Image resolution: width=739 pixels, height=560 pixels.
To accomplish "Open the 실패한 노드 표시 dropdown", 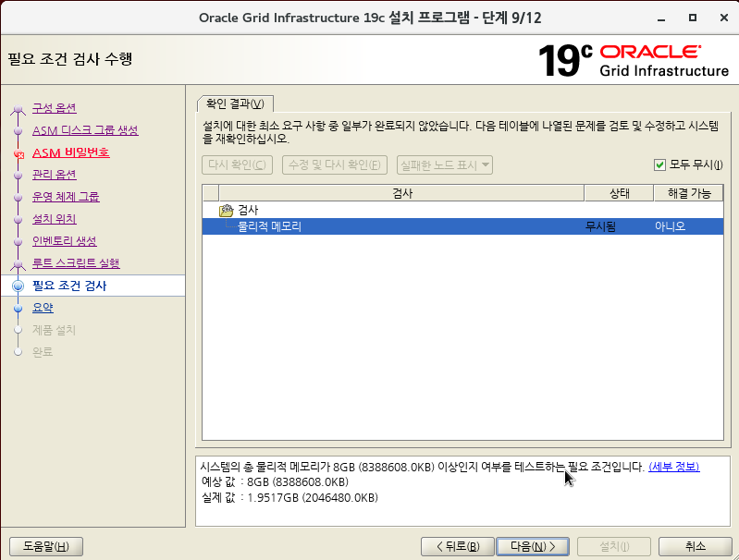I will coord(445,164).
